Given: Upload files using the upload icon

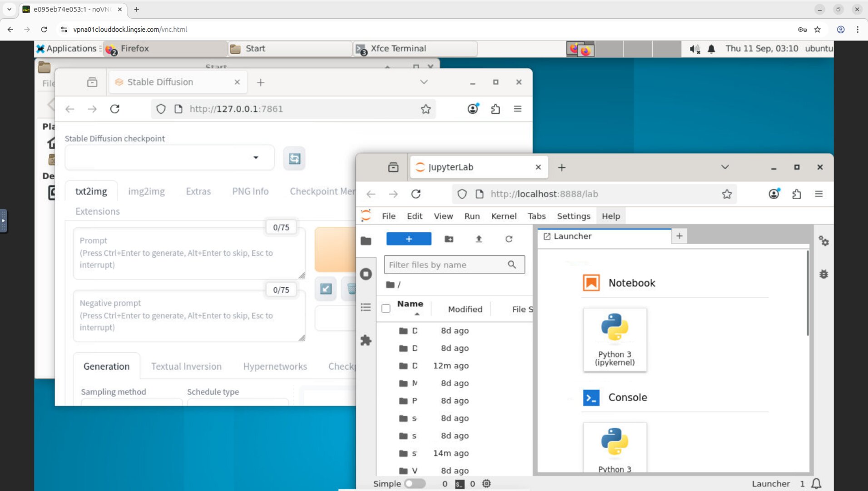Looking at the screenshot, I should 479,239.
